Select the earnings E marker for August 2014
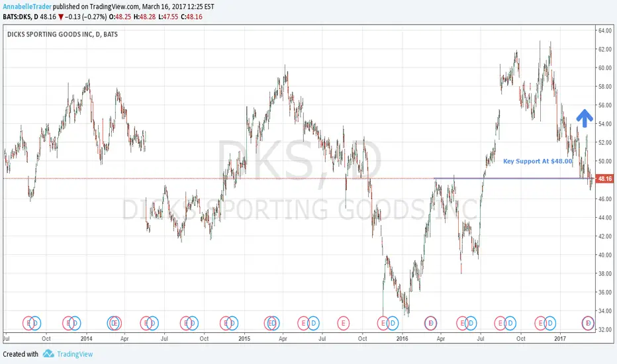This screenshot has height=364, width=617. tap(186, 323)
